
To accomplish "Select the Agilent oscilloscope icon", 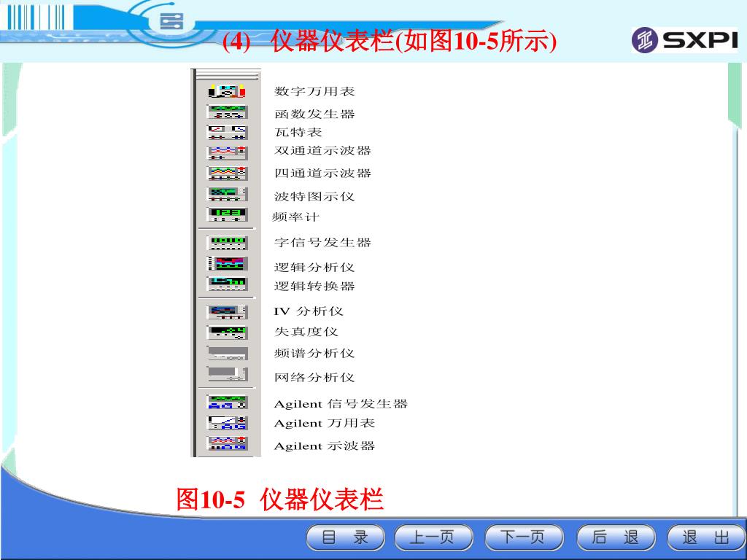I will click(227, 443).
